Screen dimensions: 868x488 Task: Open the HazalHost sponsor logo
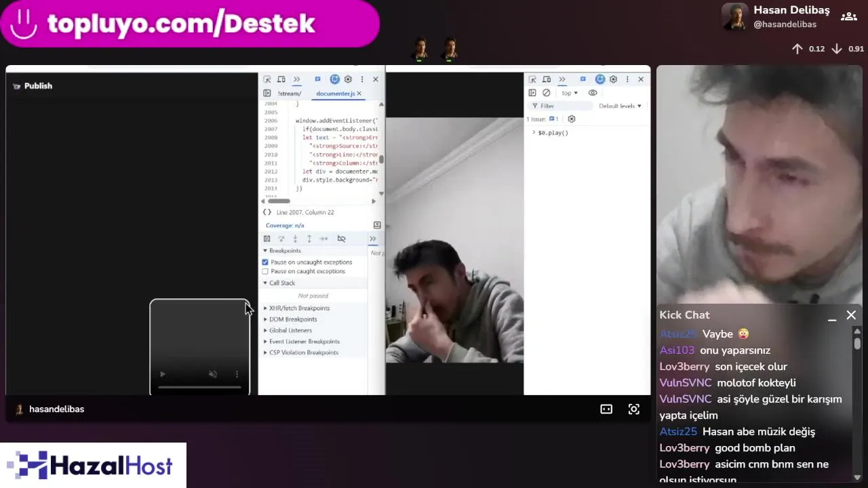pos(93,466)
